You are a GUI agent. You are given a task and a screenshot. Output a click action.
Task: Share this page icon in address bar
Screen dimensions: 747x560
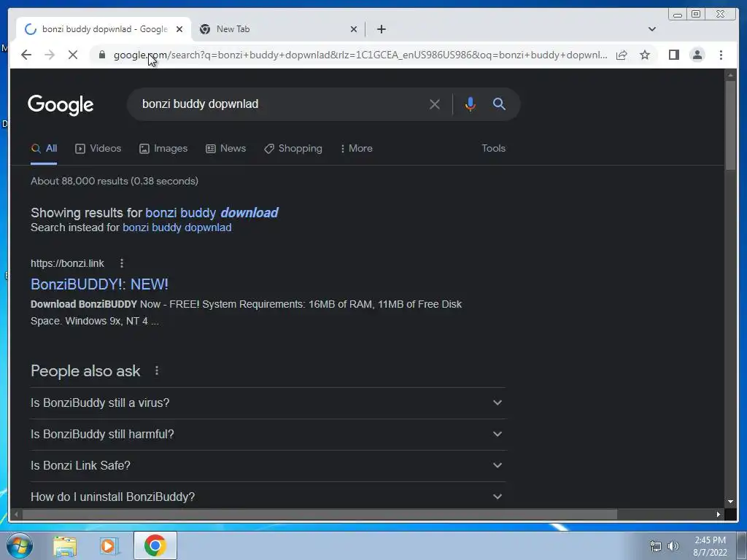pos(622,55)
